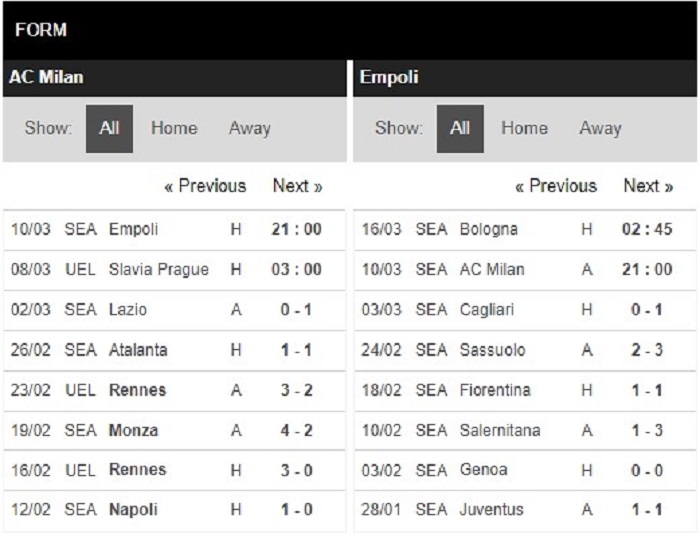Switch Empoli form to Home matches
The width and height of the screenshot is (700, 534).
525,128
